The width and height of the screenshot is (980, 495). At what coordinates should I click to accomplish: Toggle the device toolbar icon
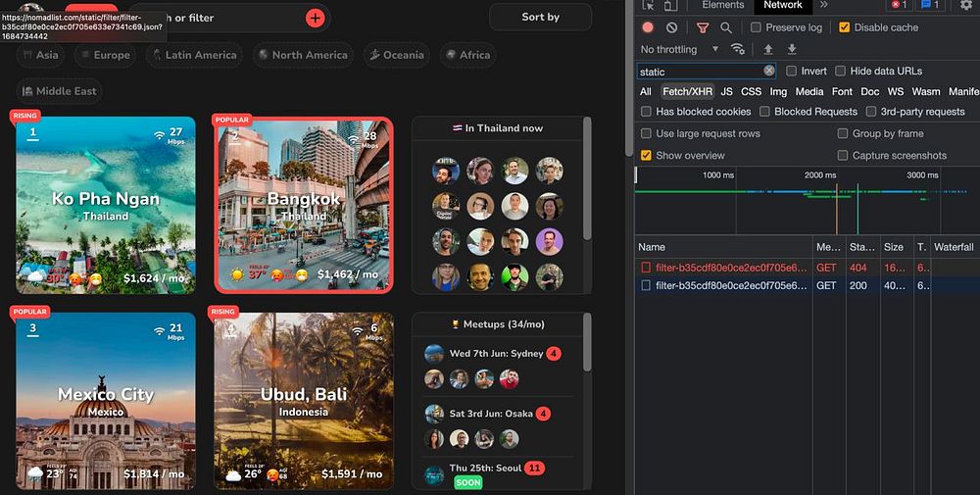(670, 6)
